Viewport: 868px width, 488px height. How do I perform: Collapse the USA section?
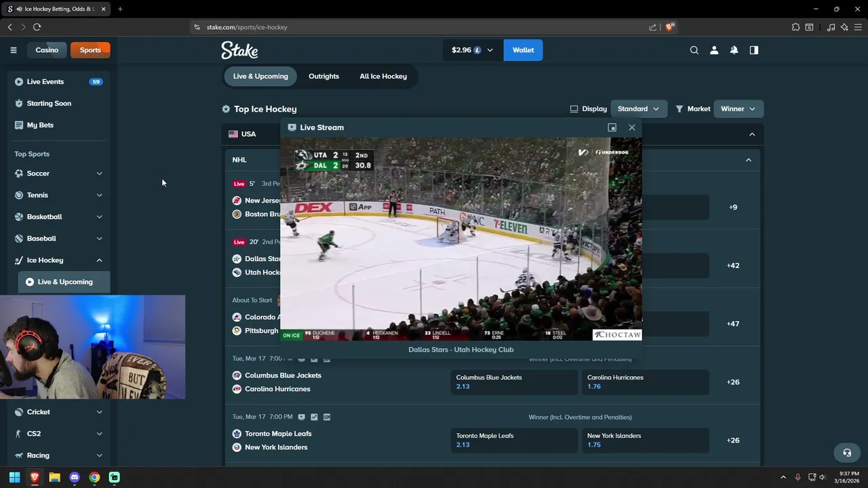(x=751, y=134)
